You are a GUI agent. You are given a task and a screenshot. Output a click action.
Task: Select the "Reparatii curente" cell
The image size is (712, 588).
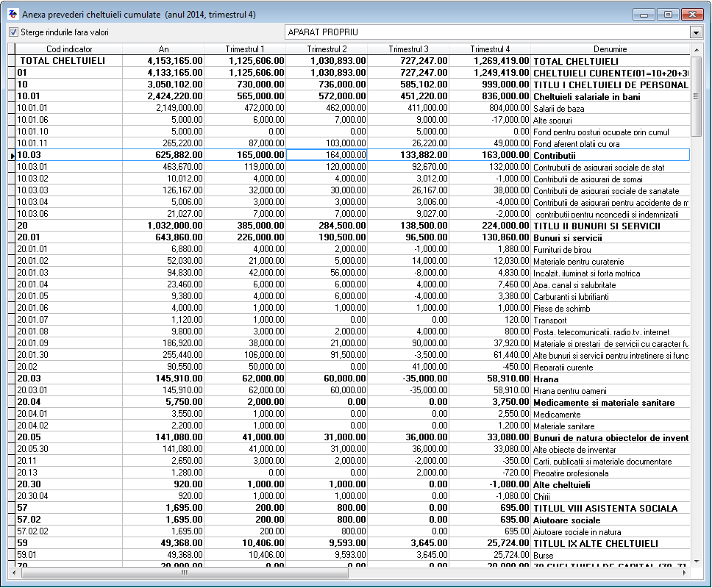pyautogui.click(x=610, y=367)
